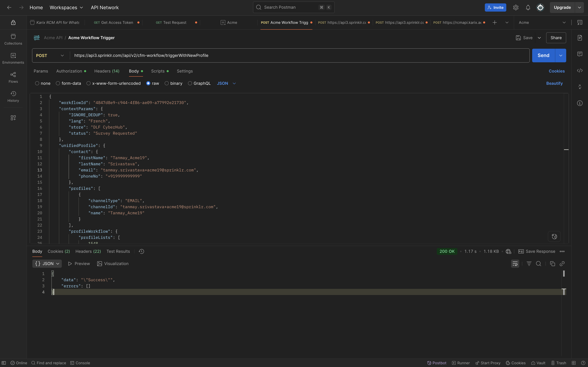588x367 pixels.
Task: Open response Test Results tab
Action: coord(118,251)
